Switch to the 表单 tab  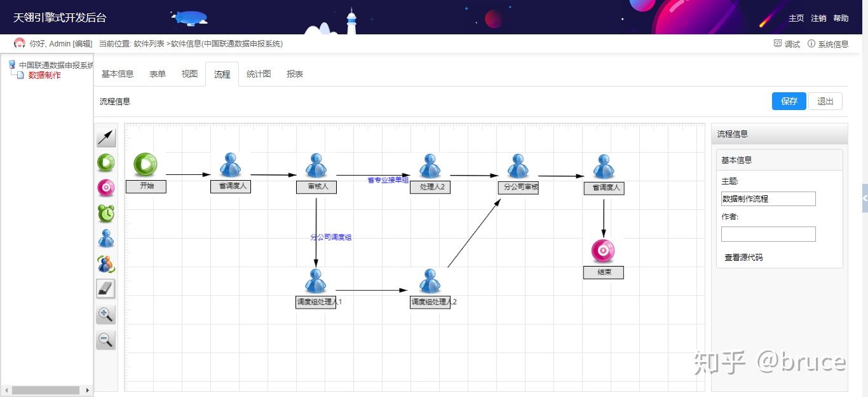(158, 74)
